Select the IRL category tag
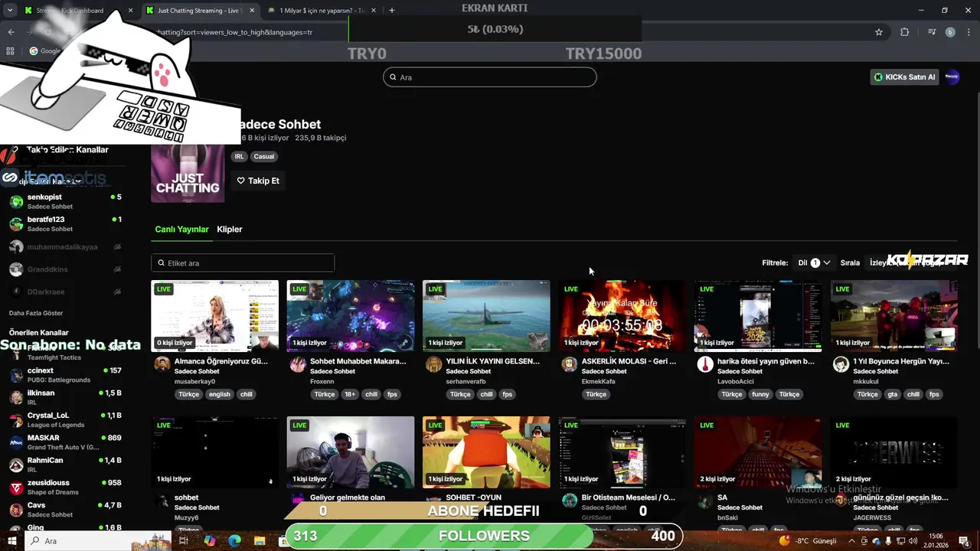 (x=239, y=156)
